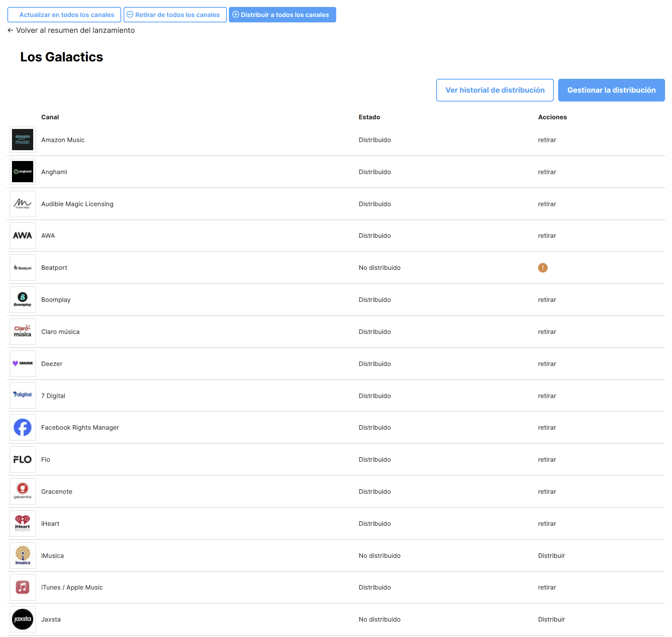Click the iHeart Radio logo icon
The width and height of the screenshot is (672, 637).
23,523
